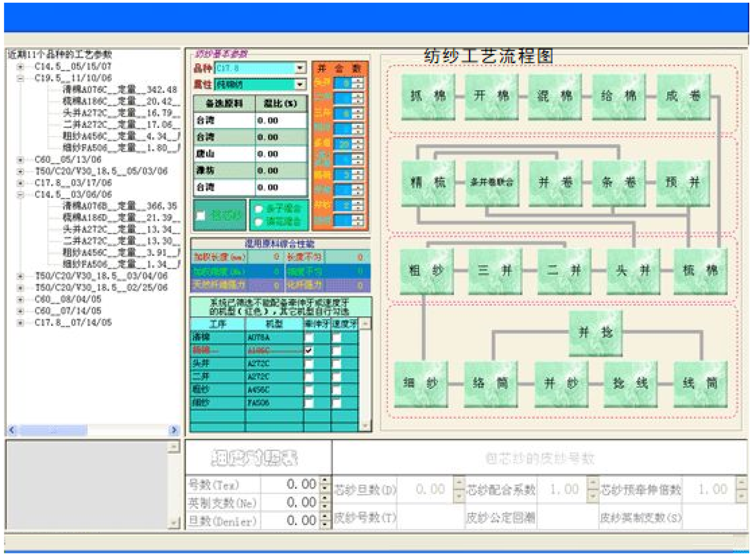Click the 抓棉 process block
Screen dimensions: 756x560
pyautogui.click(x=428, y=97)
